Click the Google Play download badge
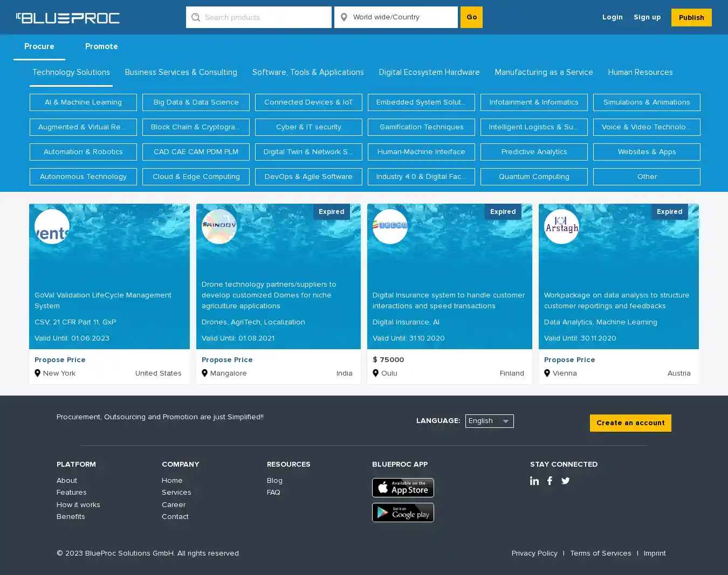The height and width of the screenshot is (575, 728). point(403,512)
